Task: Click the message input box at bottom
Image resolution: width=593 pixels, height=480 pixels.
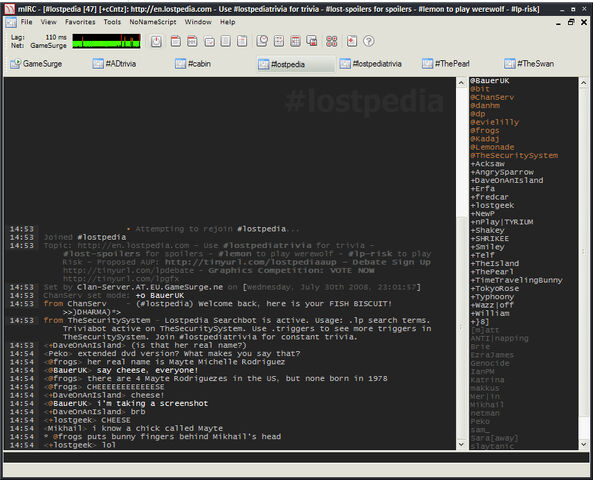Action: point(296,457)
